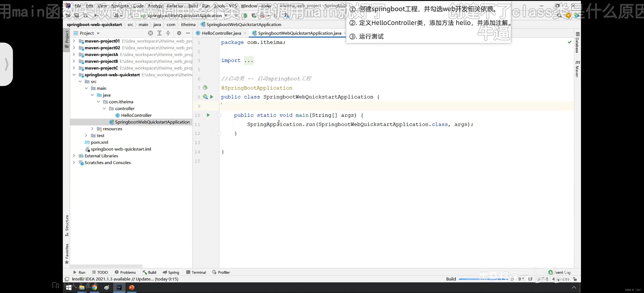This screenshot has height=293, width=644.
Task: Click Expand All icon in Project panel
Action: click(159, 33)
